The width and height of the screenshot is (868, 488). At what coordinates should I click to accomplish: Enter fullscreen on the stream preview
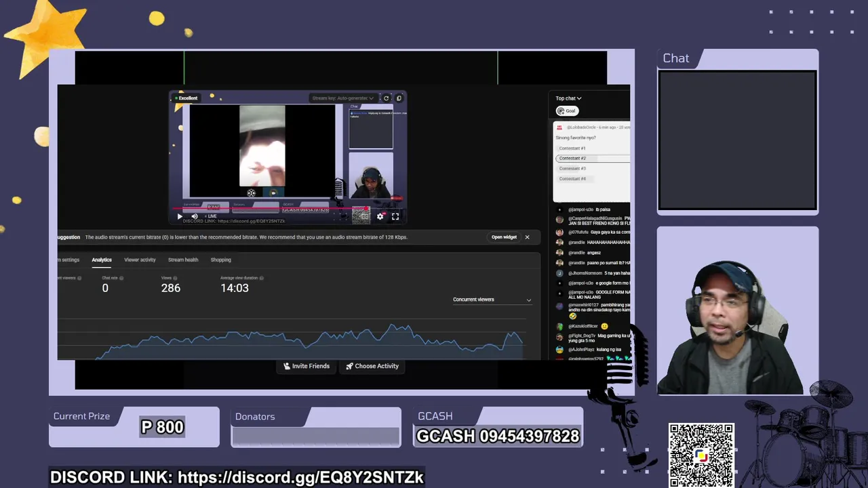(395, 217)
